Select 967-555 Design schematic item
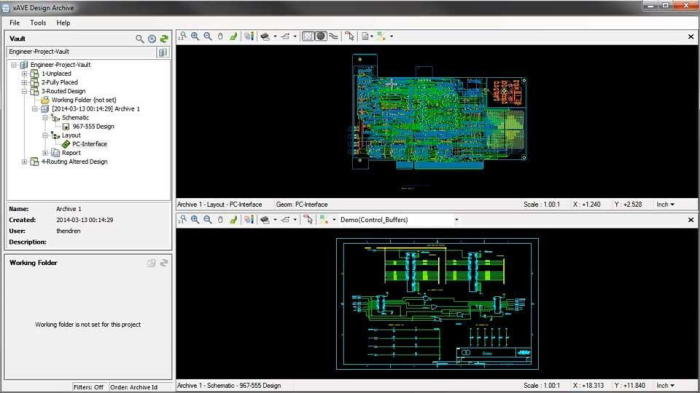 [93, 126]
